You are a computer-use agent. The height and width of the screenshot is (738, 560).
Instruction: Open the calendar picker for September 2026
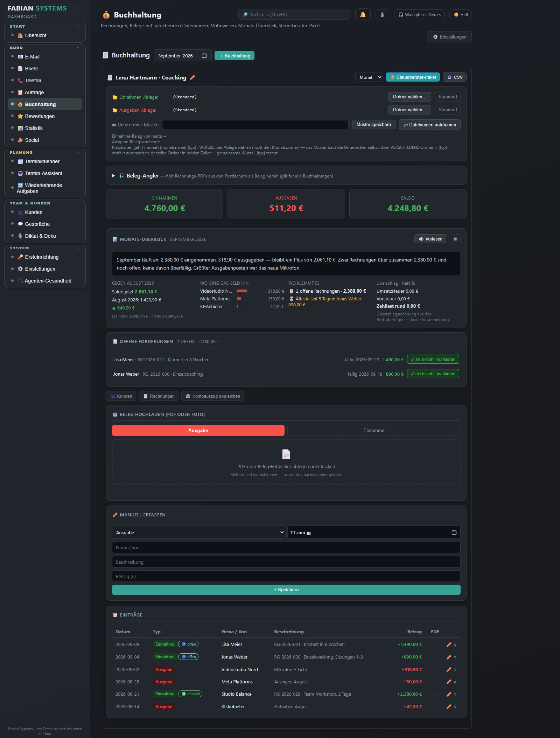coord(204,56)
